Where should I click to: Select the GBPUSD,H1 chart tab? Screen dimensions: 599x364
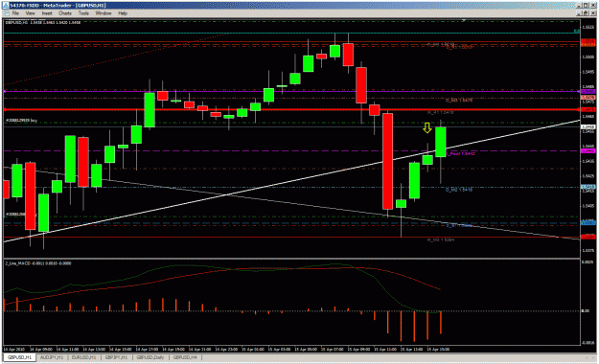(19, 357)
